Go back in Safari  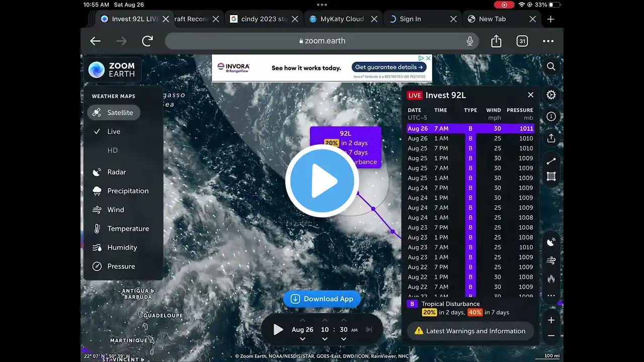tap(95, 41)
